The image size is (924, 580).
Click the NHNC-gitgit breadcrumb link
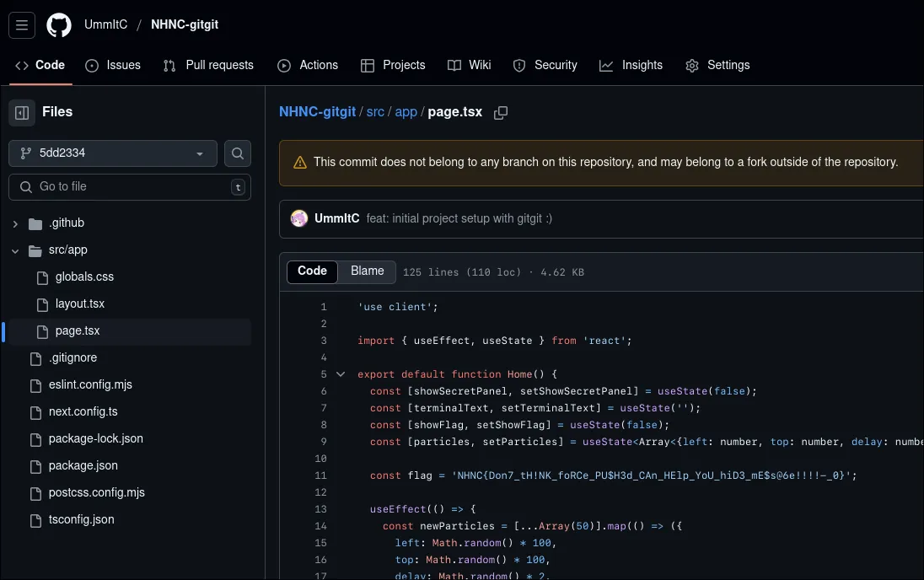coord(317,112)
